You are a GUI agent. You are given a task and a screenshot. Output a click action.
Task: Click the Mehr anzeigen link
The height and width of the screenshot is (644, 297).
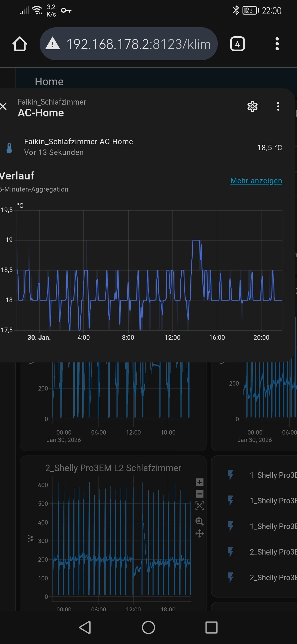256,181
